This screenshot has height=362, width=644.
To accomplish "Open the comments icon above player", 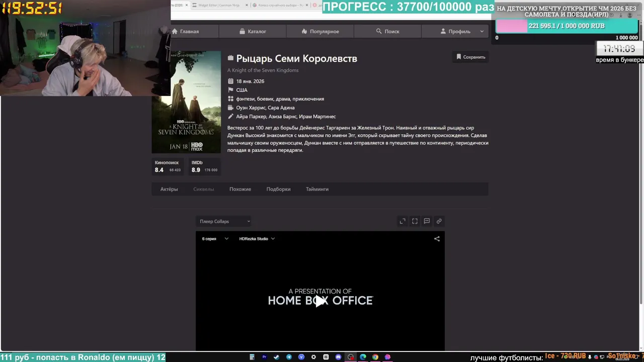I will (427, 221).
